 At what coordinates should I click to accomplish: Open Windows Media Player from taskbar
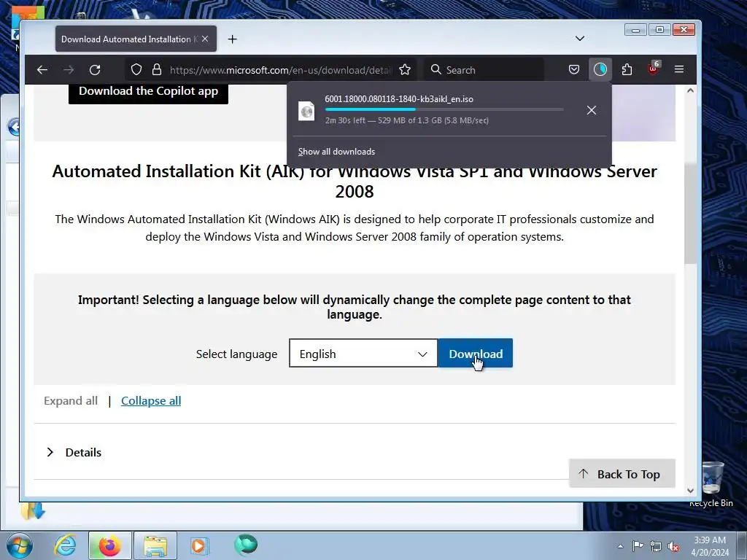coord(199,545)
